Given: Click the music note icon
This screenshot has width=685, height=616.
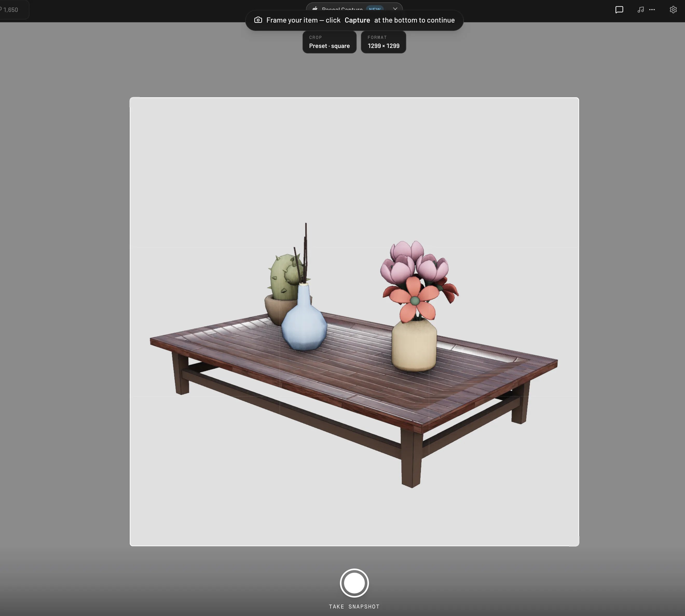Looking at the screenshot, I should click(x=640, y=10).
